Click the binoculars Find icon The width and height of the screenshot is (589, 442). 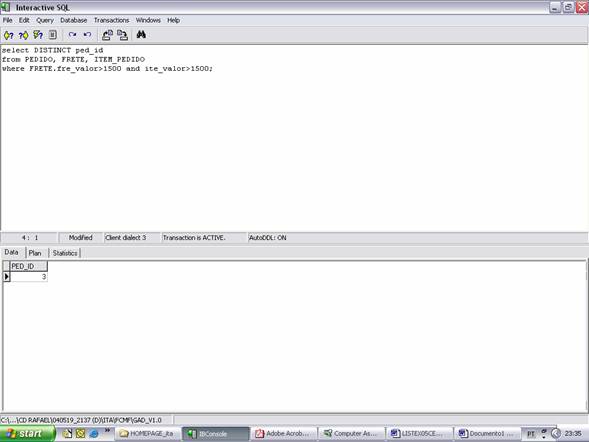tap(141, 35)
